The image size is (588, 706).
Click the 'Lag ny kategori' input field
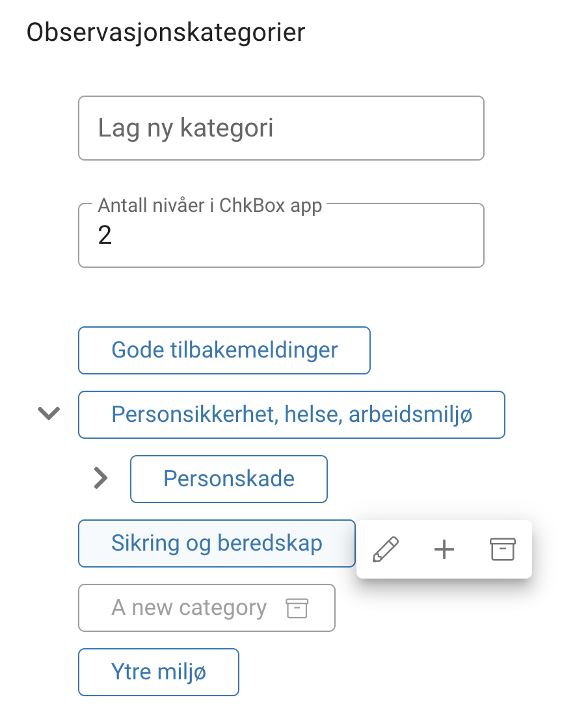coord(281,127)
